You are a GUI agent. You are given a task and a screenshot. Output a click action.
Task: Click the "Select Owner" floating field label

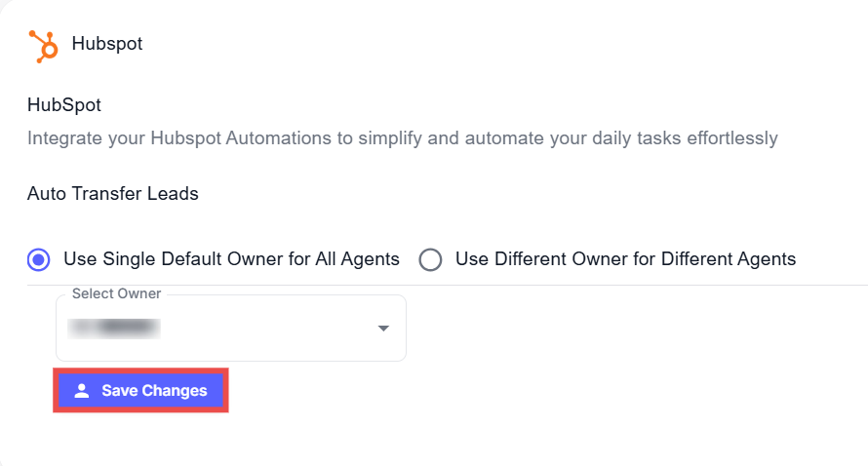(116, 293)
